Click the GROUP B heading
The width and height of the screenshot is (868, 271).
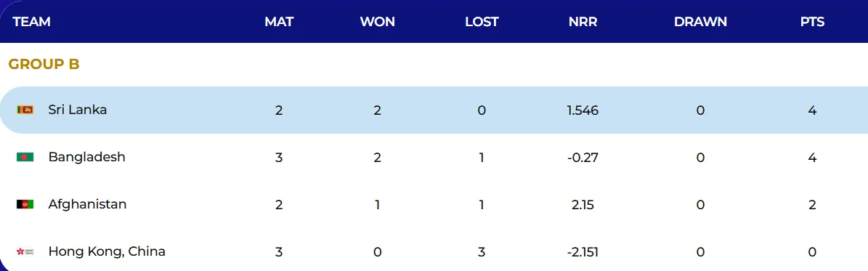coord(44,64)
